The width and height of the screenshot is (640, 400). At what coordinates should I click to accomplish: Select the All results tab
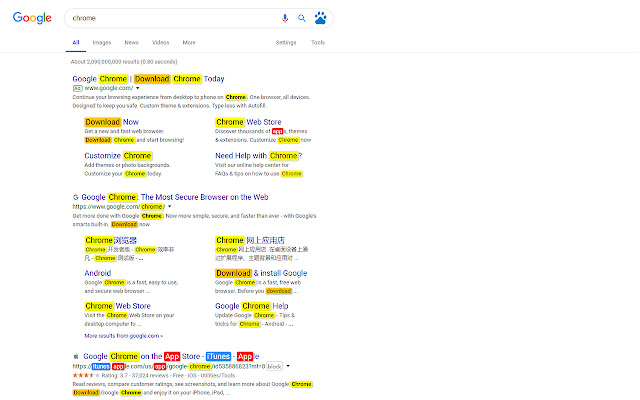[76, 42]
